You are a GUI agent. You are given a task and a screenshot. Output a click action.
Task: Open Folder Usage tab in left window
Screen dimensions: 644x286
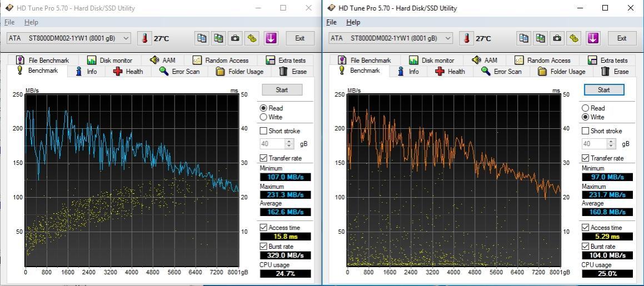tap(240, 72)
